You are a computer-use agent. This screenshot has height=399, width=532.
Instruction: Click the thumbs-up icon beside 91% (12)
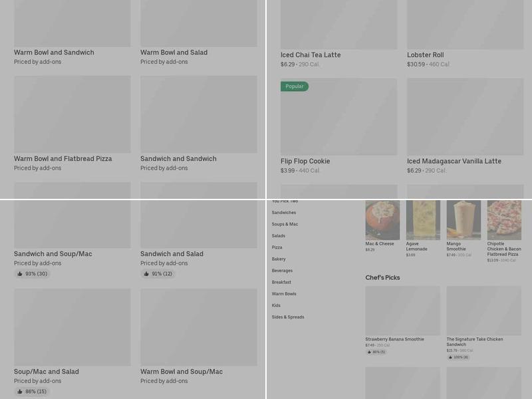coord(146,274)
